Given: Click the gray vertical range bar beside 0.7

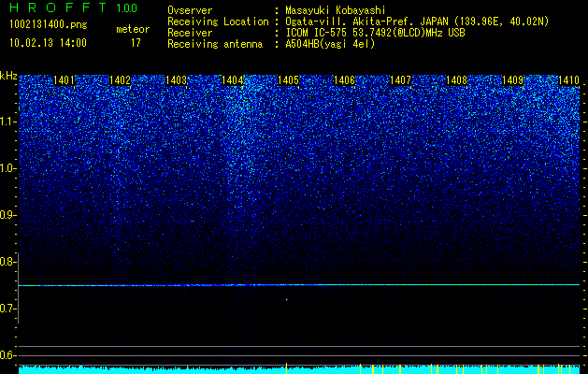Looking at the screenshot, I should point(19,288).
